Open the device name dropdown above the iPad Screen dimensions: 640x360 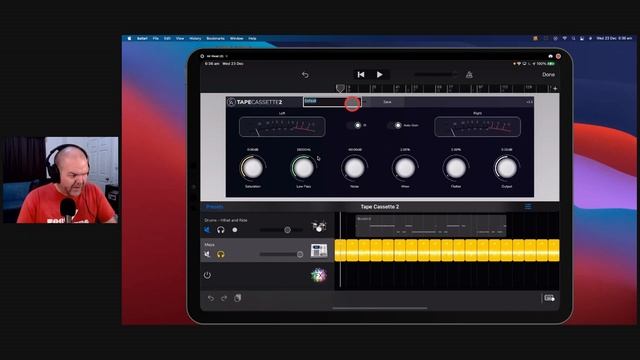click(217, 56)
